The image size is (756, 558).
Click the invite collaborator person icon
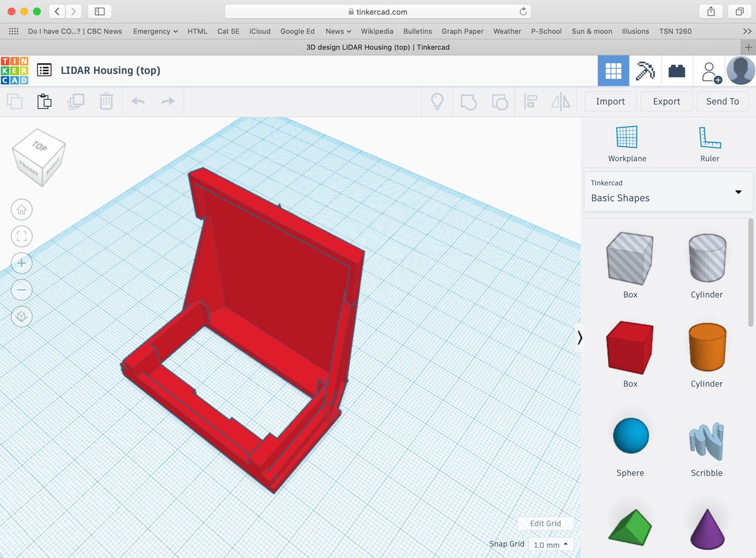[x=710, y=71]
